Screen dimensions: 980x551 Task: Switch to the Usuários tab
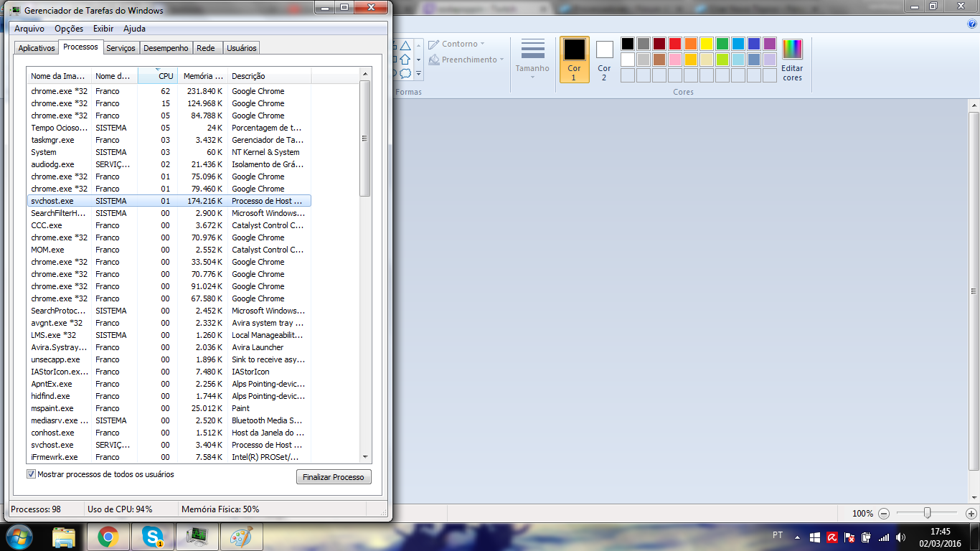click(241, 48)
